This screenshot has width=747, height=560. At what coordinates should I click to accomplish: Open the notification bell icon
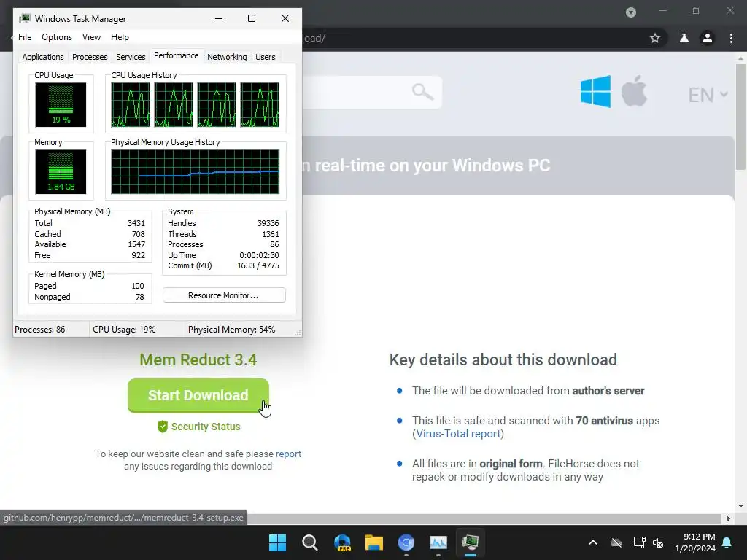click(x=727, y=542)
